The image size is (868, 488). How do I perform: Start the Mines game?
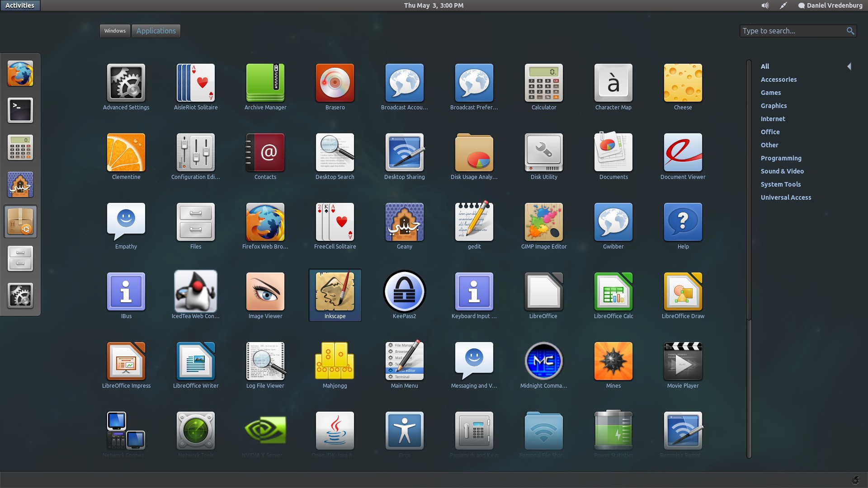pyautogui.click(x=613, y=365)
